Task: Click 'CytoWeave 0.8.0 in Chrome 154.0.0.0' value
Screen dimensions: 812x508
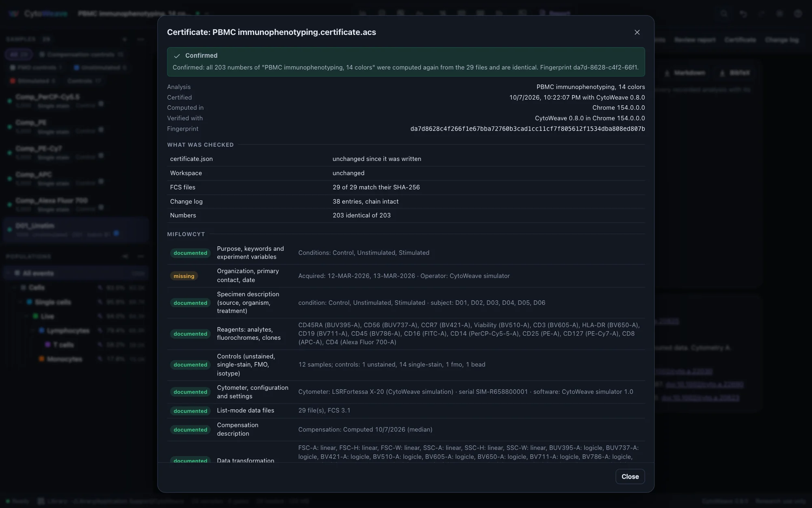Action: click(590, 118)
